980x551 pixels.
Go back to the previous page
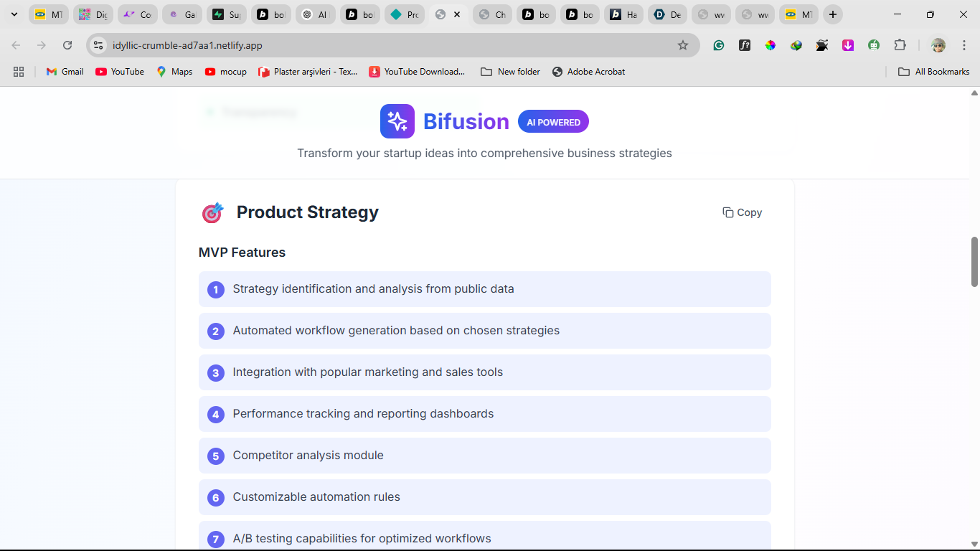click(x=16, y=45)
